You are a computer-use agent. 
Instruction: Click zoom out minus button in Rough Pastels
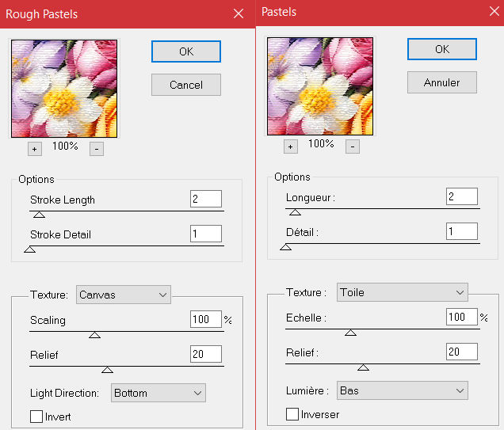point(97,149)
